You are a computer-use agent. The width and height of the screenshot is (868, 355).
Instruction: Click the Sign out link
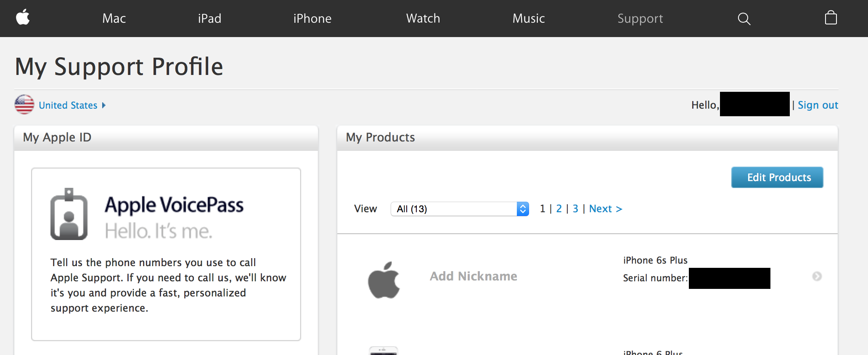tap(818, 105)
